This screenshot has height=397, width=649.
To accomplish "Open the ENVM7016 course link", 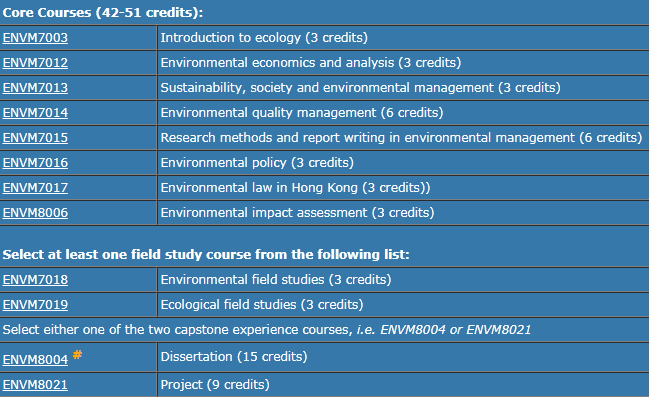I will point(35,163).
